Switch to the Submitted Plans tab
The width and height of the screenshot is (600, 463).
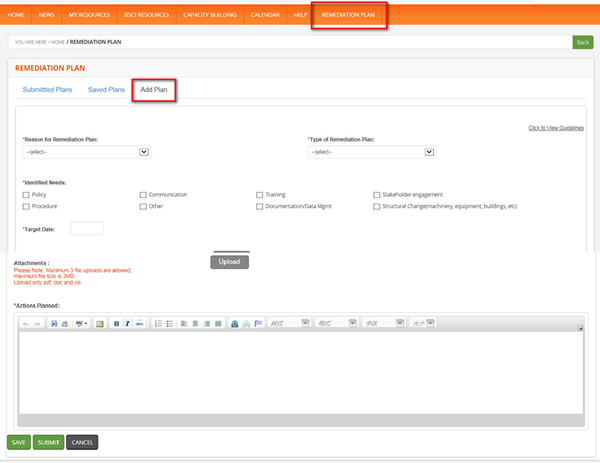(x=47, y=90)
